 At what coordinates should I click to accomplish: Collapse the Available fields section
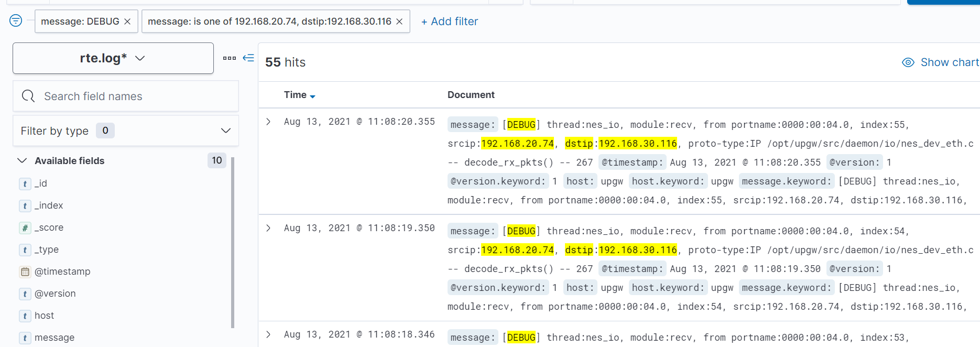[x=22, y=160]
